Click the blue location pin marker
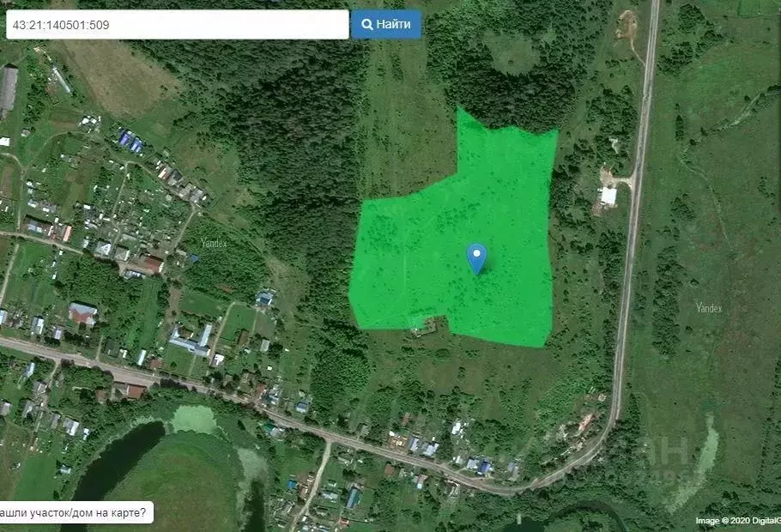 point(476,258)
